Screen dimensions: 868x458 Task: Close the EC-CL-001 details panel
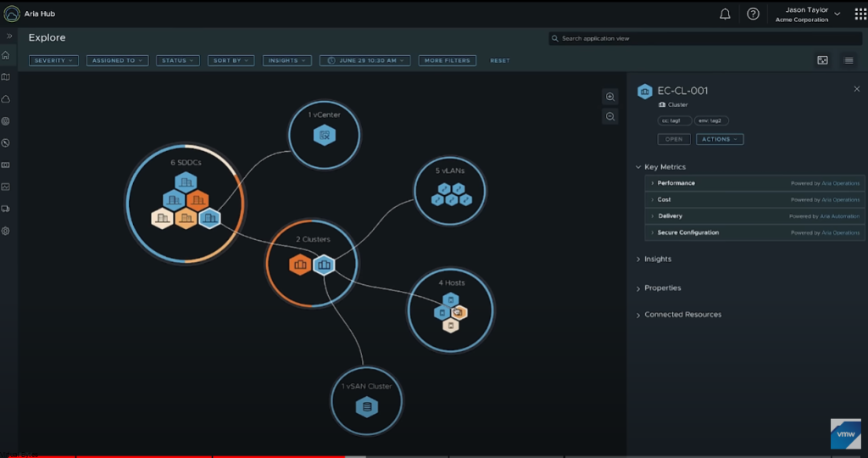click(x=857, y=88)
